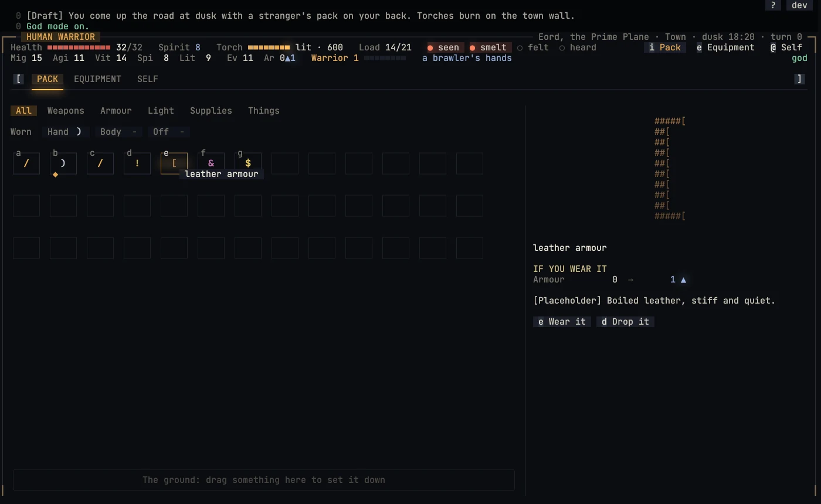Switch to the SELF tab
Screen dimensions: 821x504
[x=148, y=79]
